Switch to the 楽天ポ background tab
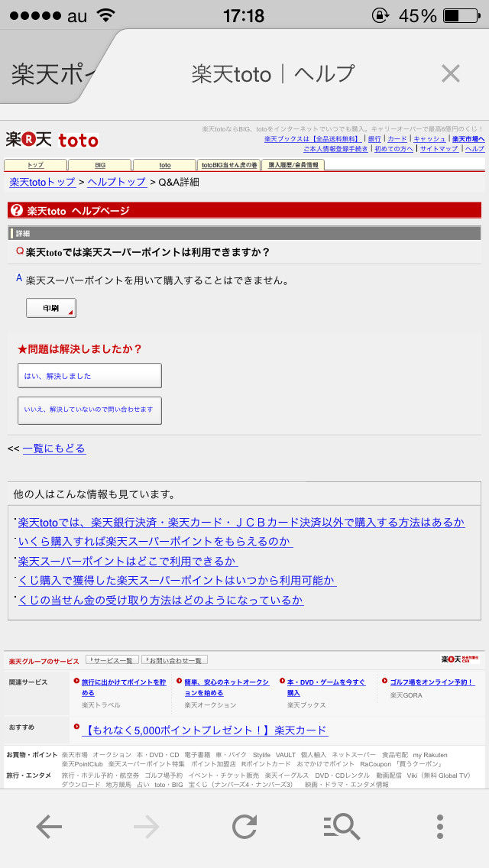This screenshot has width=489, height=868. pos(53,74)
